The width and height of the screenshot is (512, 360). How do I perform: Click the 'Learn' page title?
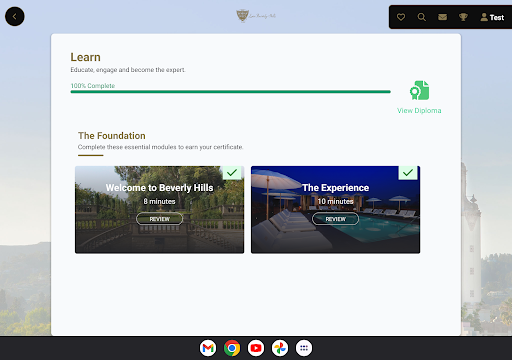[85, 57]
